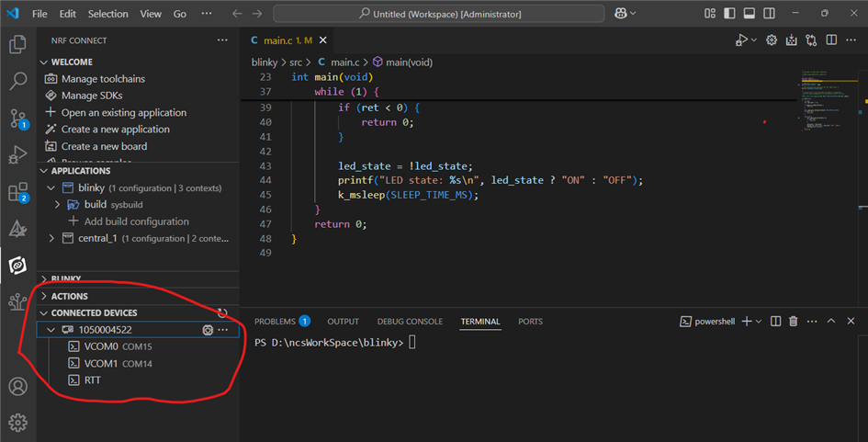Click Add build configuration
The width and height of the screenshot is (868, 442).
point(137,221)
